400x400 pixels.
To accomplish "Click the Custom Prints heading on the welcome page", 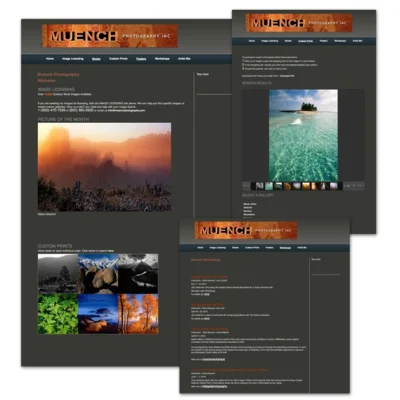I will point(55,246).
